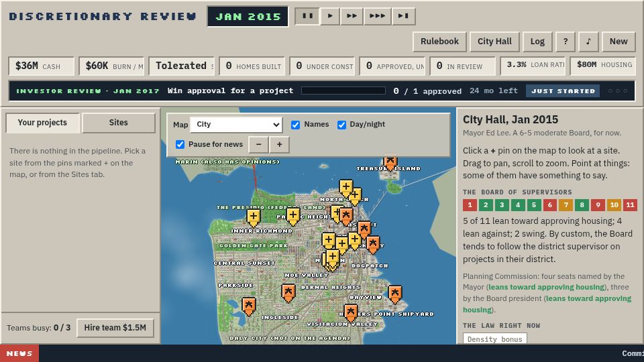Click the $36M cash stat
The image size is (644, 362).
coord(41,66)
